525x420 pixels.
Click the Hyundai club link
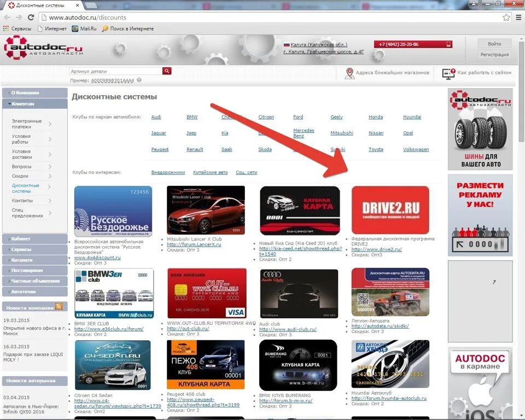tap(412, 117)
